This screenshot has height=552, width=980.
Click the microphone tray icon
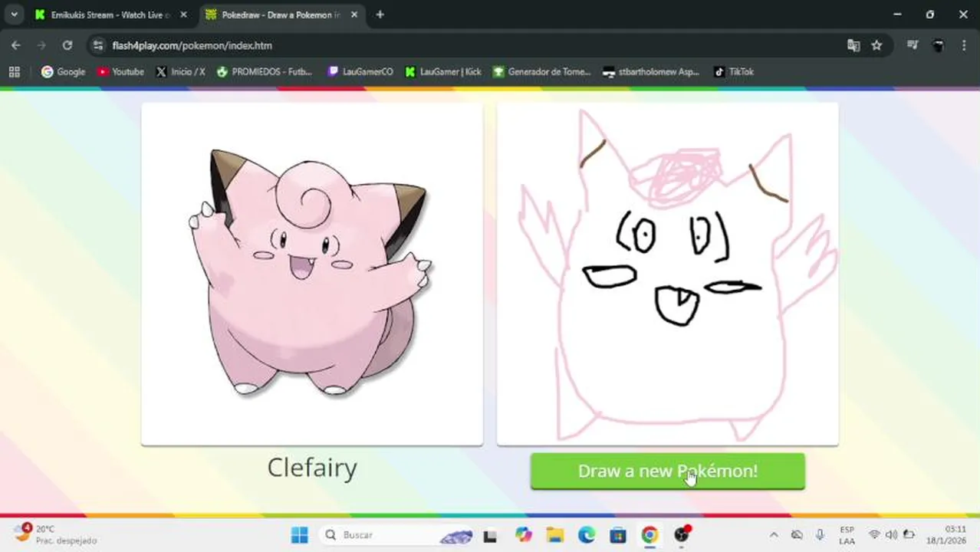821,534
